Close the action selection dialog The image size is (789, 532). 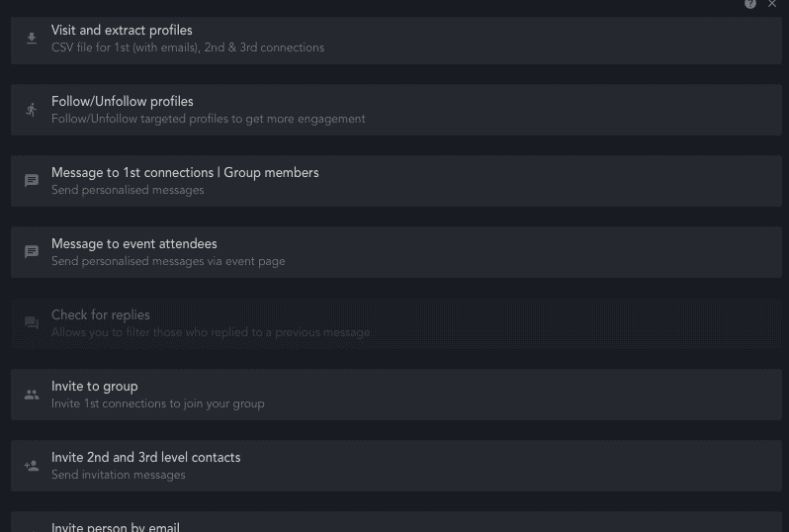[772, 4]
